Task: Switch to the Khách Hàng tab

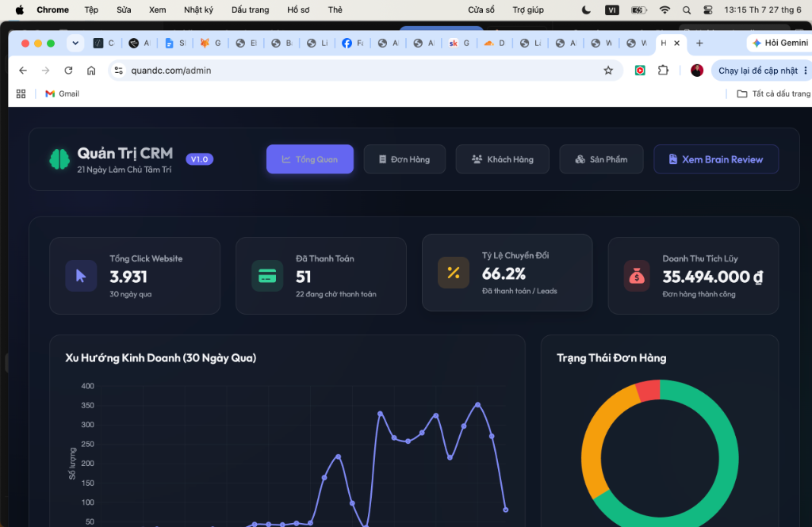Action: (502, 159)
